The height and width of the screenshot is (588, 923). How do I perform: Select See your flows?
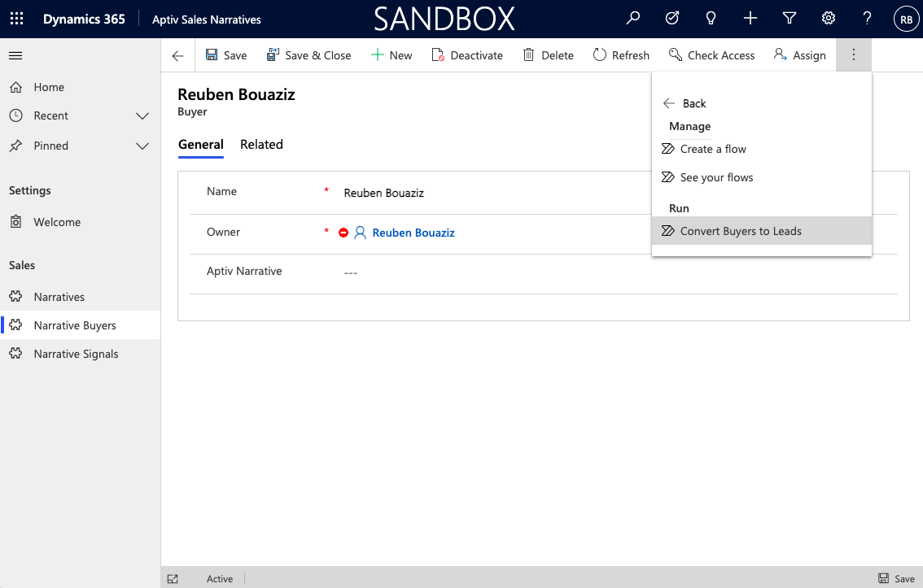tap(762, 177)
